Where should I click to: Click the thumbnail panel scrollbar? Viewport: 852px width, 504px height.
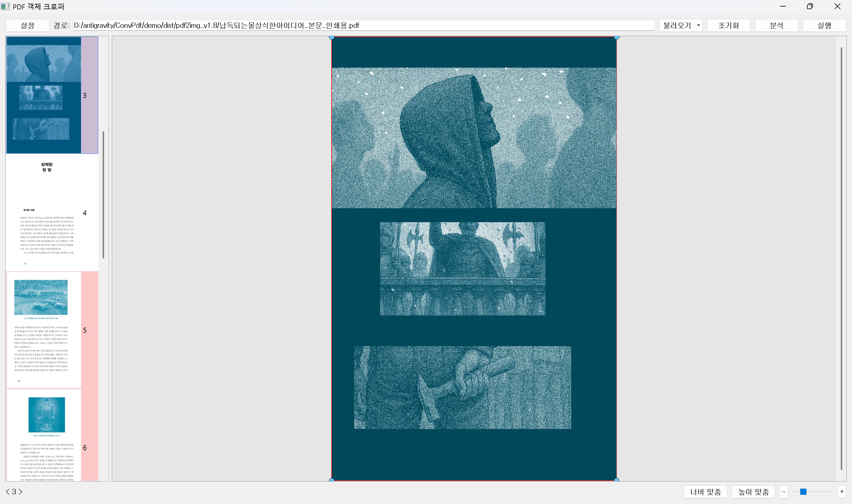103,194
